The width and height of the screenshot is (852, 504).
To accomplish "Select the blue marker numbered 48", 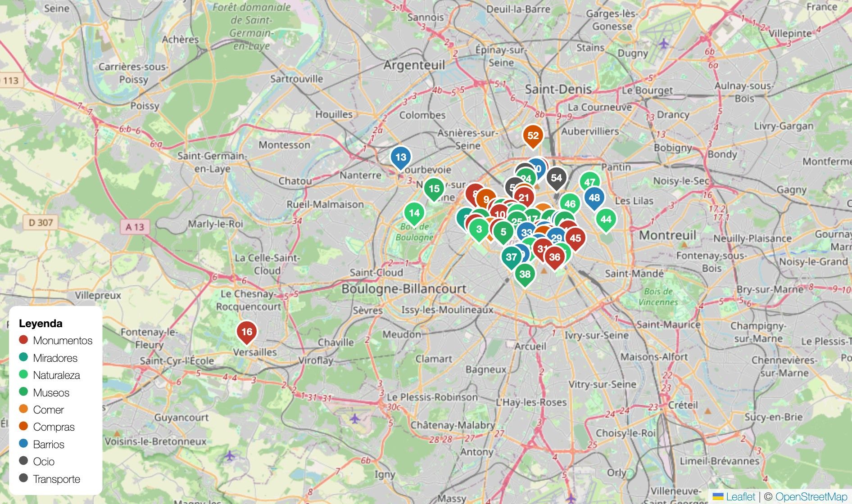I will pos(594,198).
